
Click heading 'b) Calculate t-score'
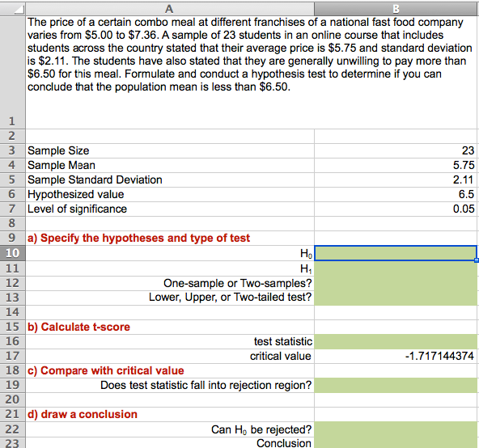pos(78,327)
